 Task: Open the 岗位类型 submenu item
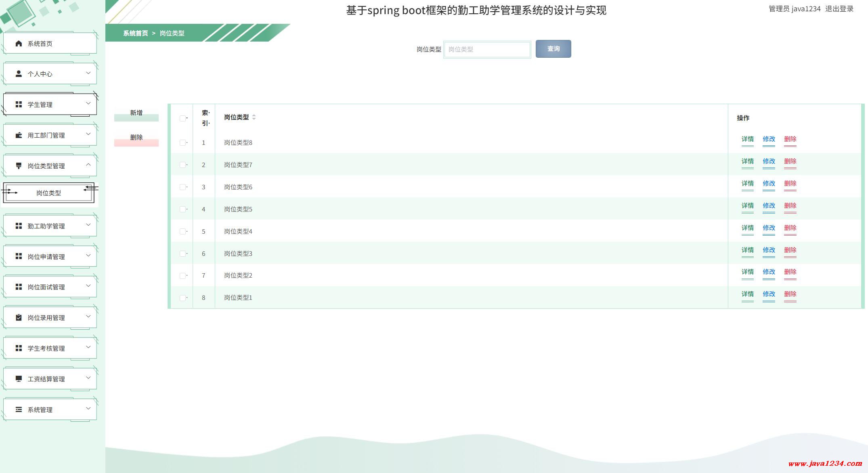coord(49,193)
